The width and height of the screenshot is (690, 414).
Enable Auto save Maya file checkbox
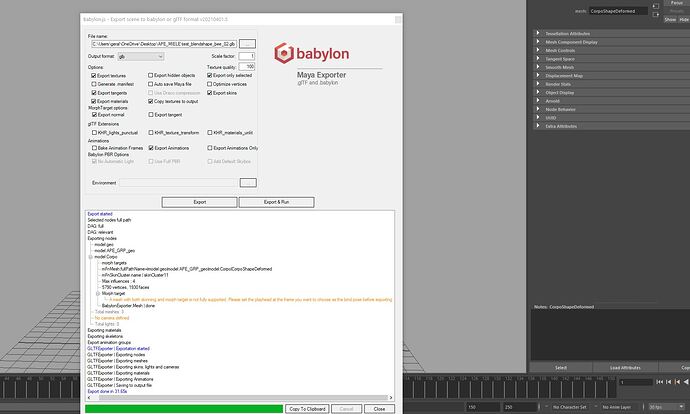tap(150, 84)
